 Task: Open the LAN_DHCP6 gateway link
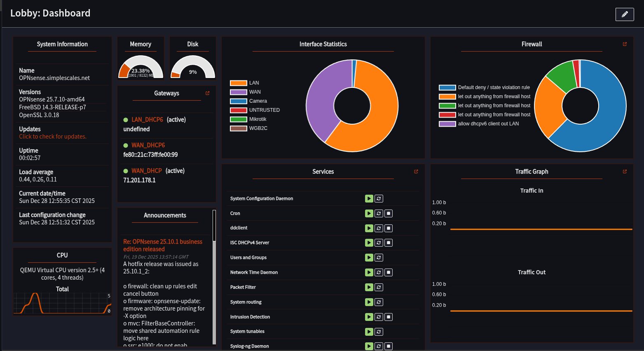coord(147,120)
